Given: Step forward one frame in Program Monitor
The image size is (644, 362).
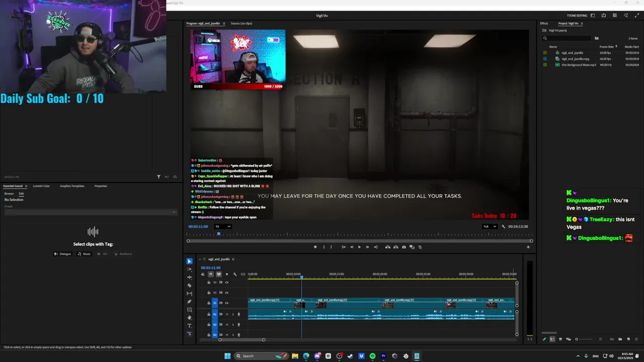Looking at the screenshot, I should [x=367, y=247].
